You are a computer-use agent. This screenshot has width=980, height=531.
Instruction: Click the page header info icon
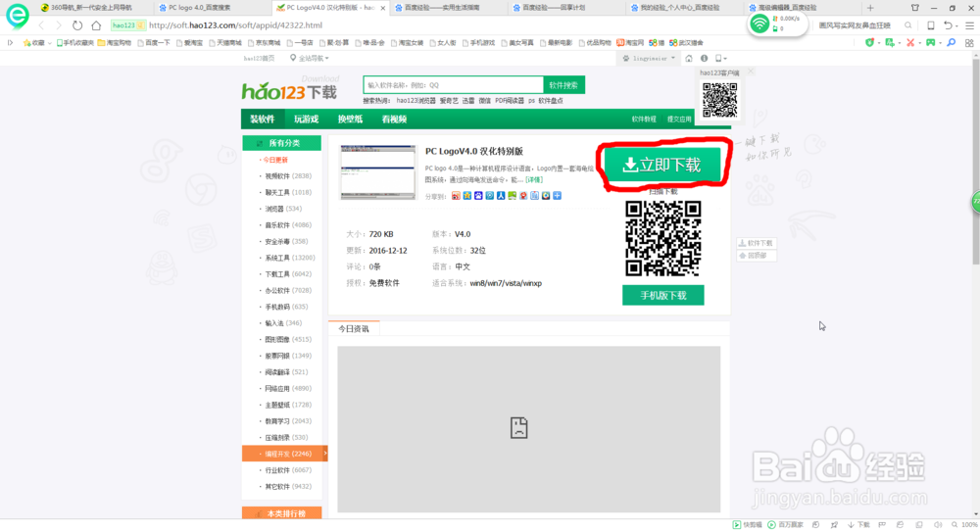[x=705, y=58]
